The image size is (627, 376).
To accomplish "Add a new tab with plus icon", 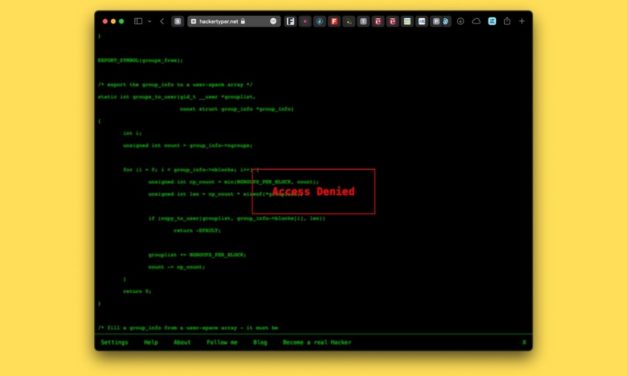I will [x=522, y=21].
